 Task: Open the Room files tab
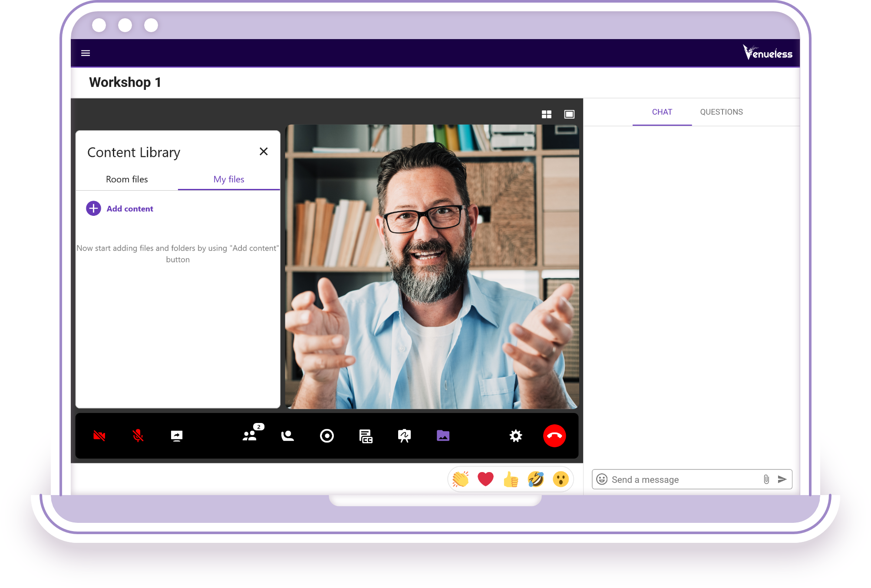pos(127,179)
